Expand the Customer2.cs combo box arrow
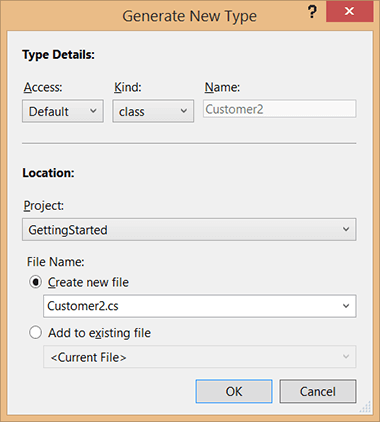Image resolution: width=380 pixels, height=422 pixels. pos(346,306)
